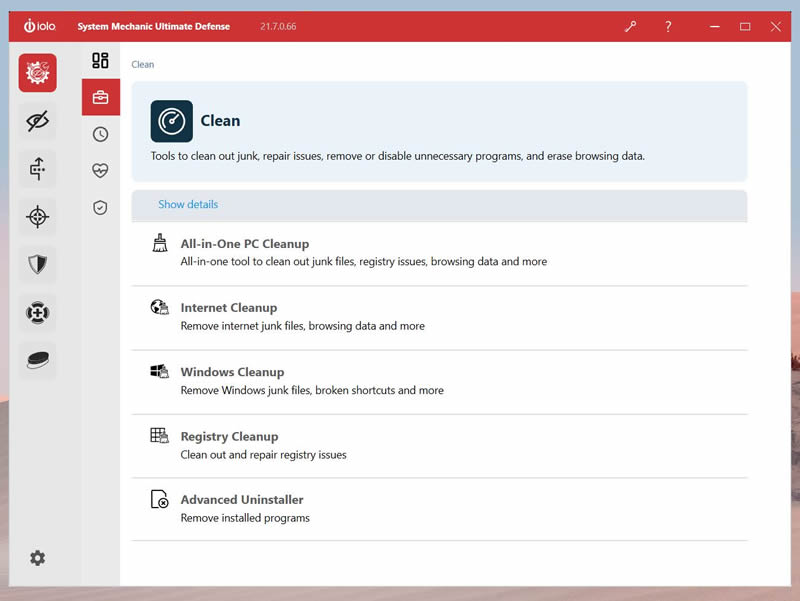The image size is (800, 601).
Task: Select the crosshair target icon in sidebar
Action: 38,217
